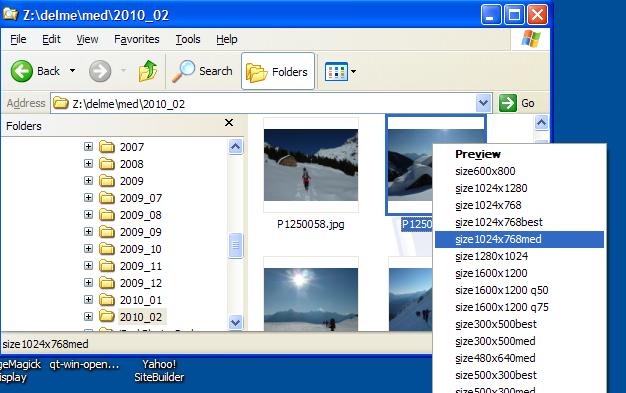626x393 pixels.
Task: Select the 2008 folder icon in tree
Action: 107,164
